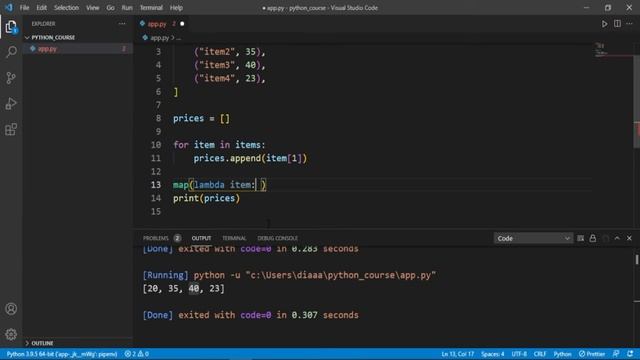640x360 pixels.
Task: Split the editor to the right
Action: coord(617,24)
